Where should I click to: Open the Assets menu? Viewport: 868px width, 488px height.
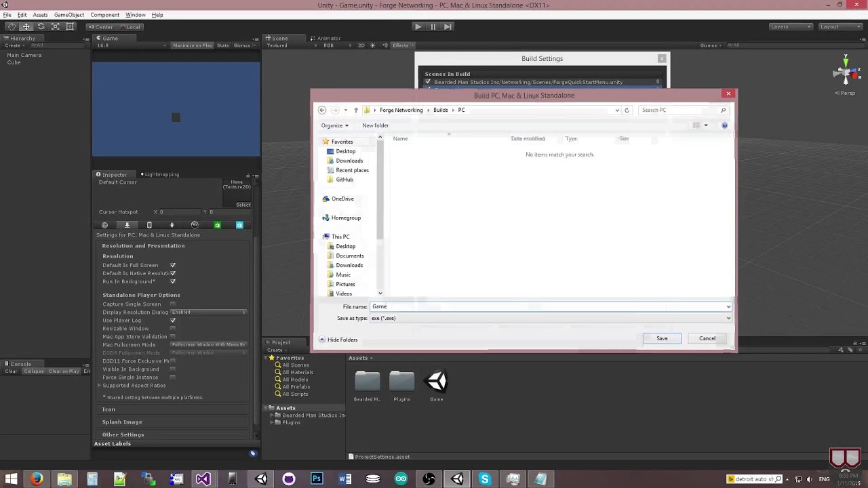pos(40,15)
